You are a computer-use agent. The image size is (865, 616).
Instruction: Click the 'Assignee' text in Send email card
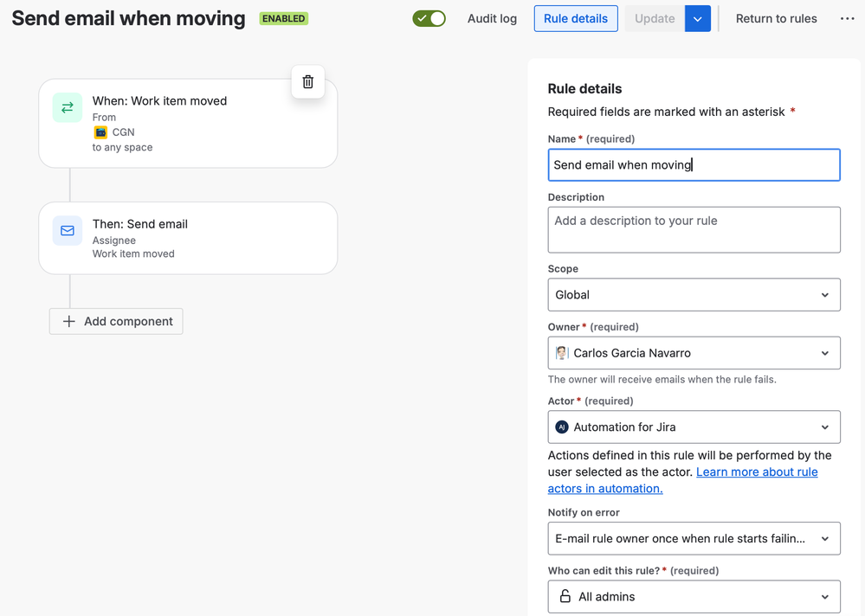[x=114, y=241]
